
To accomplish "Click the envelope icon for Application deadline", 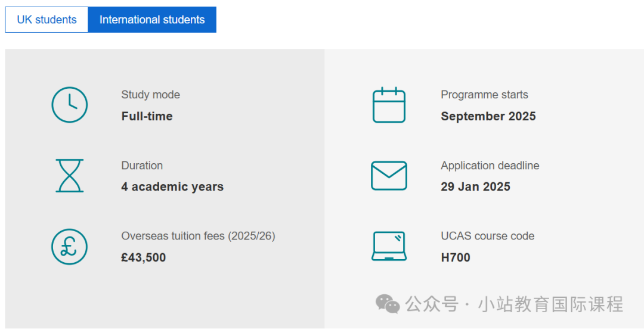I will (389, 176).
